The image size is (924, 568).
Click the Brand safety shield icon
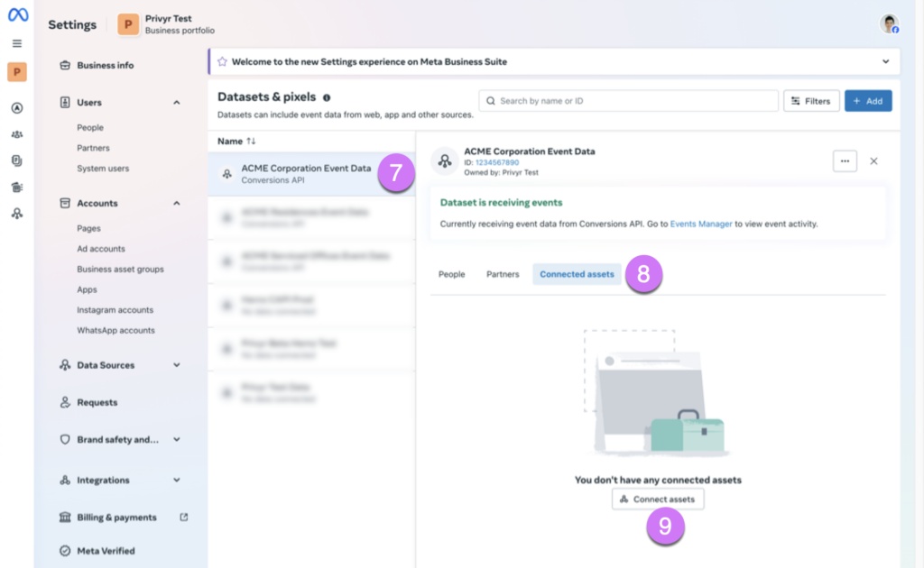tap(65, 440)
